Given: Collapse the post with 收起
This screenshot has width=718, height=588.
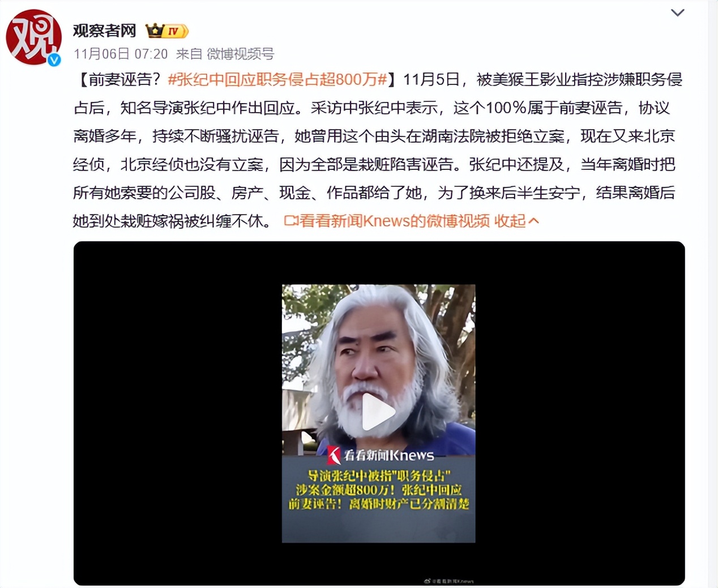Looking at the screenshot, I should pos(510,220).
